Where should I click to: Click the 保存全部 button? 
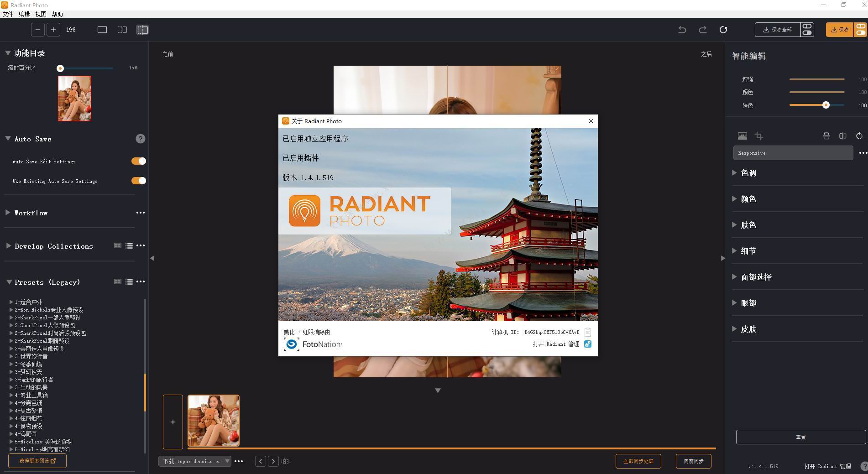tap(778, 30)
